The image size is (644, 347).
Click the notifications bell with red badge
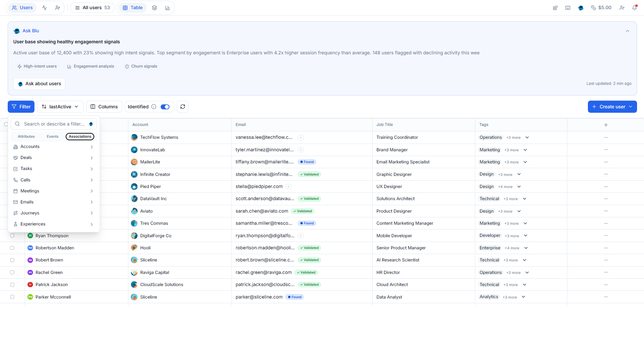(x=635, y=8)
